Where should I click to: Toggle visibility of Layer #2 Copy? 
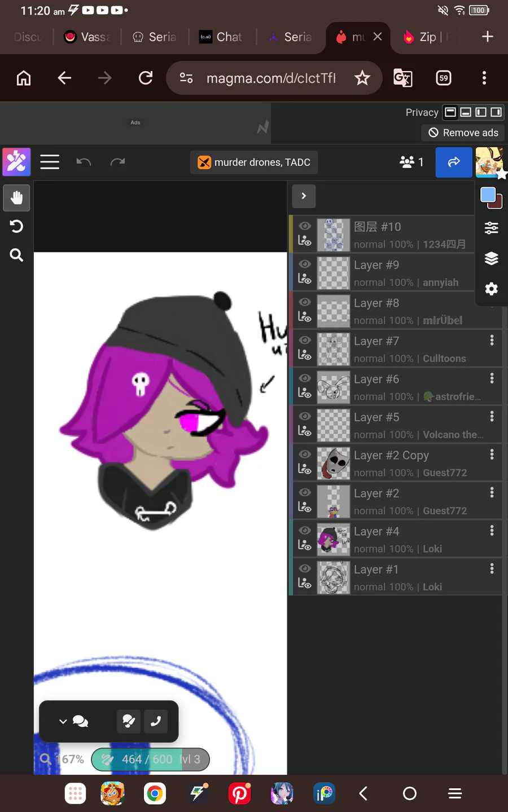pyautogui.click(x=305, y=454)
